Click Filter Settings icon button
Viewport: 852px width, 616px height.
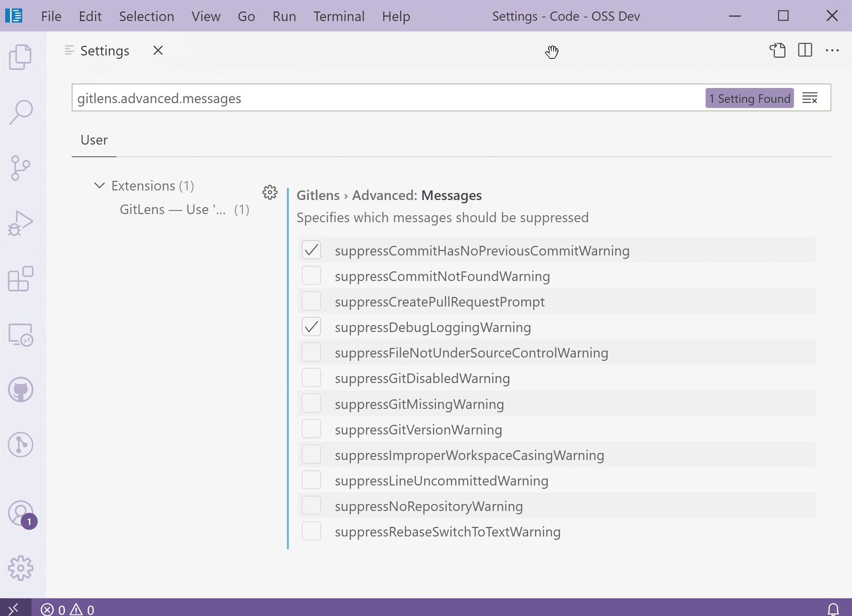pyautogui.click(x=810, y=98)
